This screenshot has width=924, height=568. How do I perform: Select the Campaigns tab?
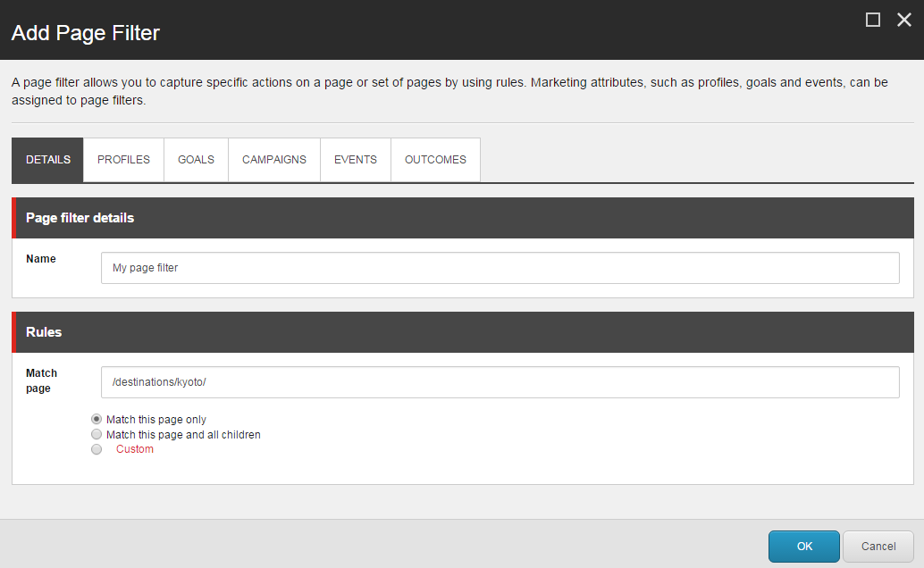(x=274, y=160)
